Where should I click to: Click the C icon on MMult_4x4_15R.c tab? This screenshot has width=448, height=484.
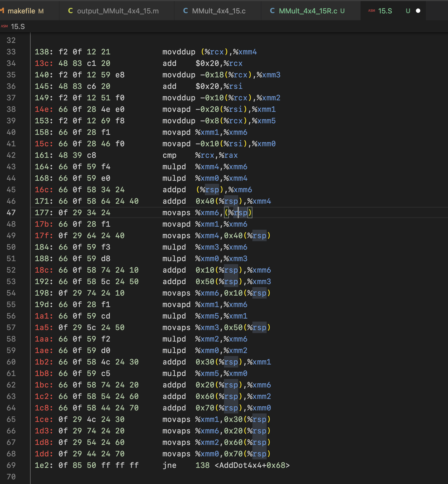[x=272, y=11]
